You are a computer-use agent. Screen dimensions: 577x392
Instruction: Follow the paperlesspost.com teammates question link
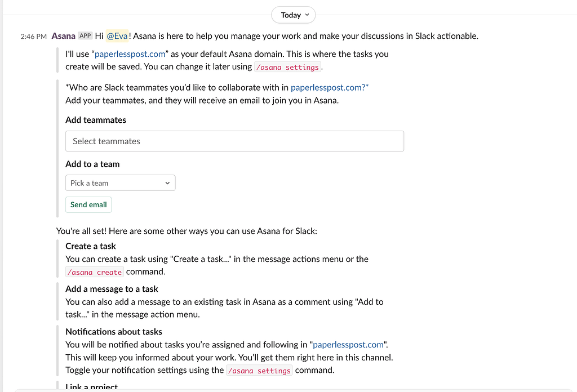point(329,87)
